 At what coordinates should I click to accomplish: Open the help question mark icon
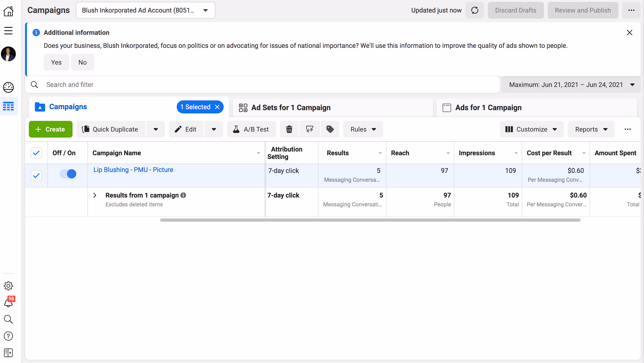pyautogui.click(x=9, y=336)
